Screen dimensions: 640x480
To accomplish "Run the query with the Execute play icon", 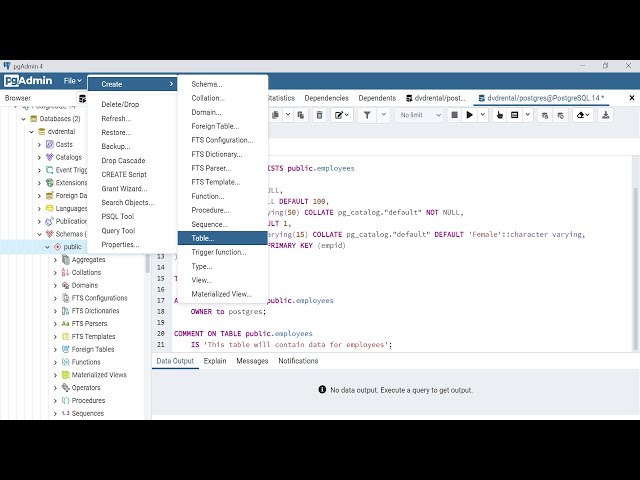I will point(470,115).
